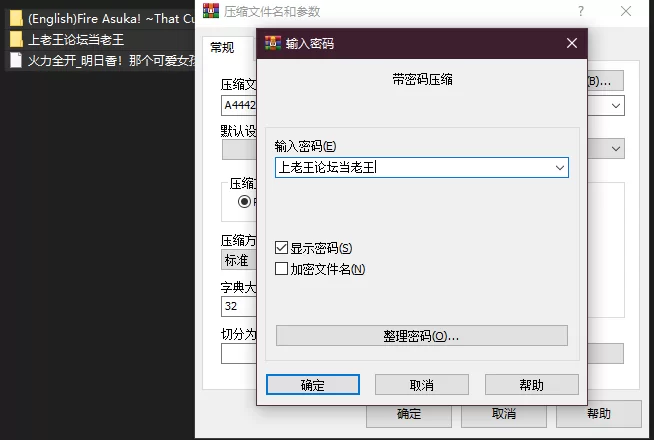
Task: Expand the archive name dropdown in parameters window
Action: pyautogui.click(x=616, y=106)
